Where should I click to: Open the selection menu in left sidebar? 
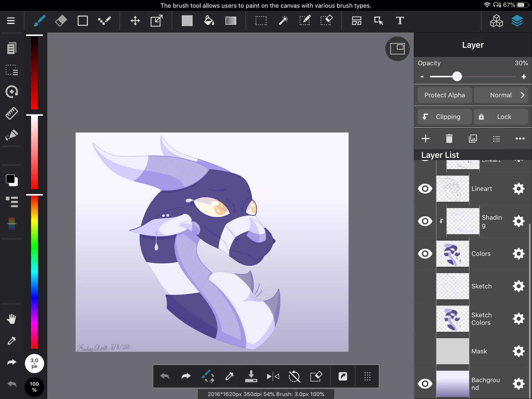click(12, 70)
